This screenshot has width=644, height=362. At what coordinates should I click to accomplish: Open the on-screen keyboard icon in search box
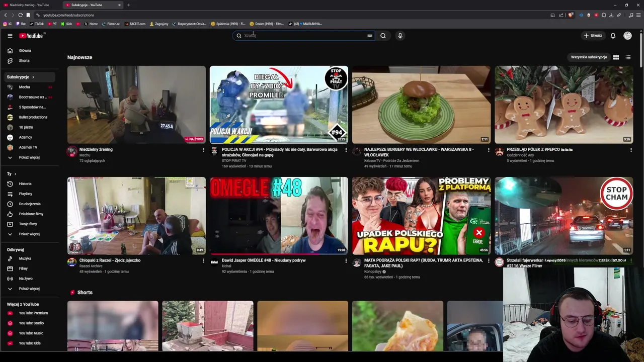[x=370, y=36]
